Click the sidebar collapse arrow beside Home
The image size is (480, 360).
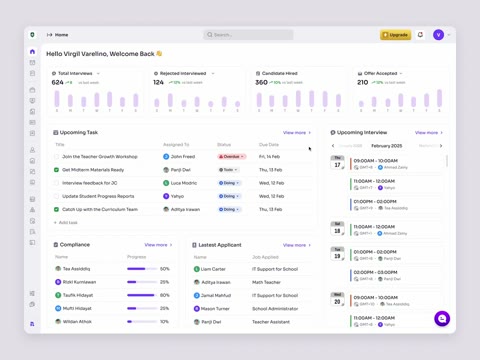(49, 35)
